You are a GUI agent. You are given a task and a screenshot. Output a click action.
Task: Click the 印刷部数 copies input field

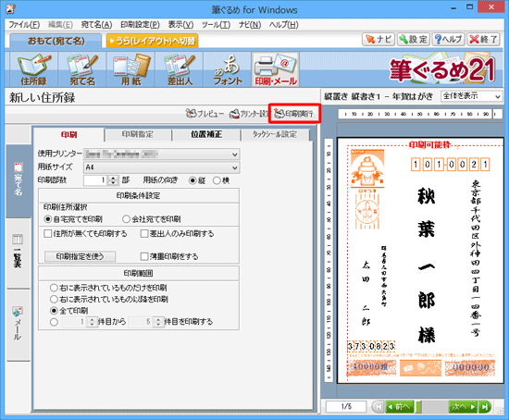(x=95, y=180)
